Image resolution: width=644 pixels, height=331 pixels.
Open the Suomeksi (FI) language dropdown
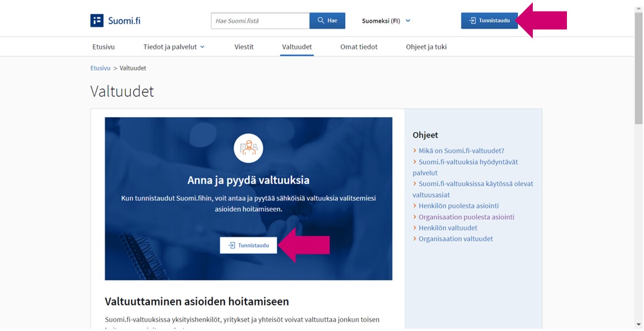coord(386,21)
